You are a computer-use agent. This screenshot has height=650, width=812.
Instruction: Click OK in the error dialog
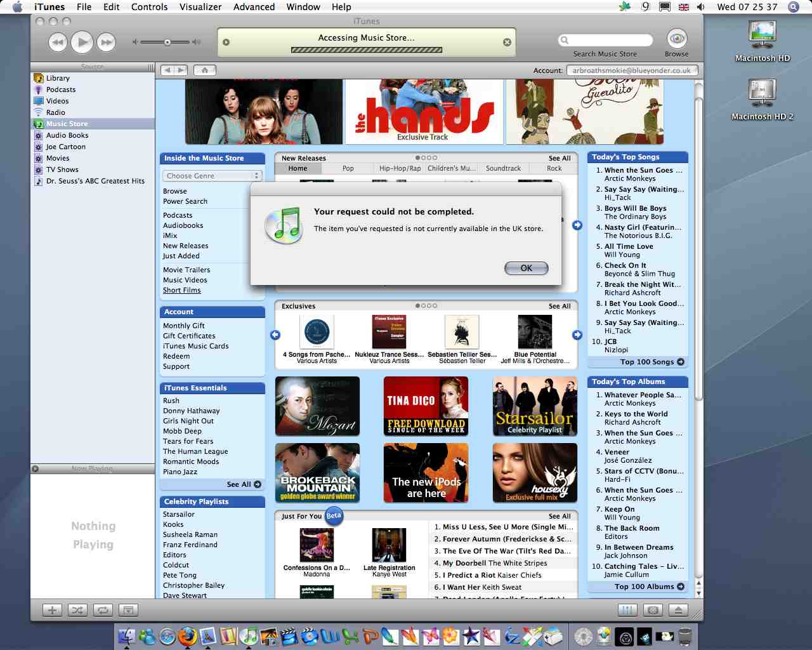point(527,268)
